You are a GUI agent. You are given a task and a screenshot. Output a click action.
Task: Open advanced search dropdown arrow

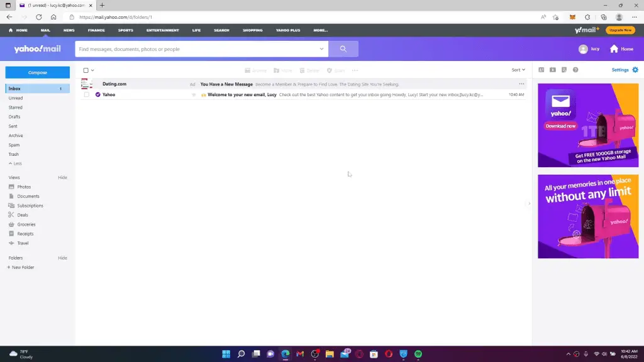click(321, 49)
